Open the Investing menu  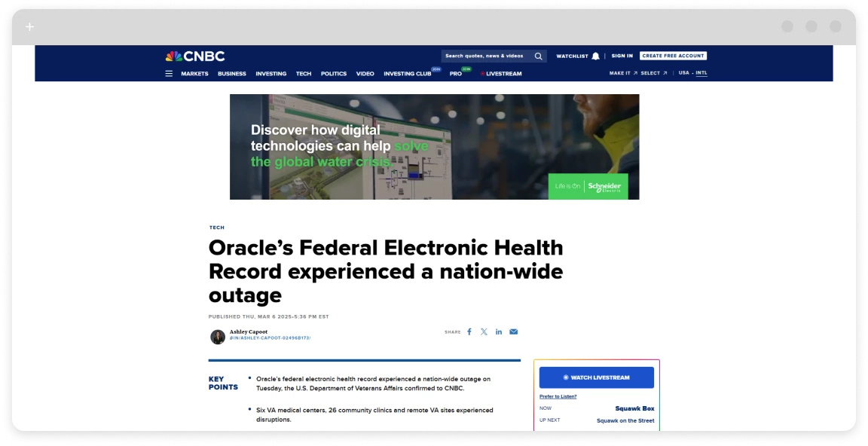tap(271, 74)
